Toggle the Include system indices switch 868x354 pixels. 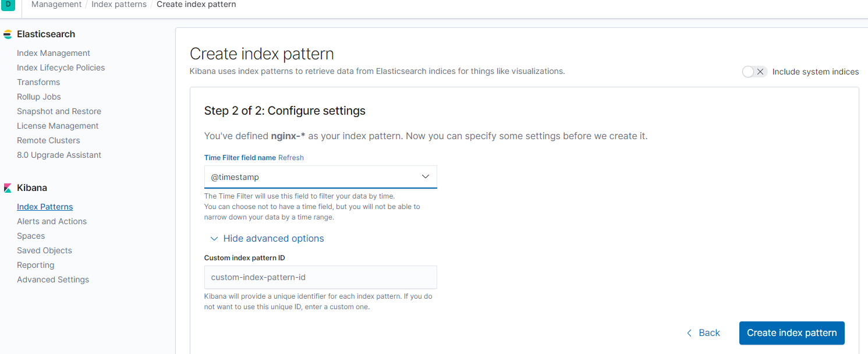pos(754,72)
